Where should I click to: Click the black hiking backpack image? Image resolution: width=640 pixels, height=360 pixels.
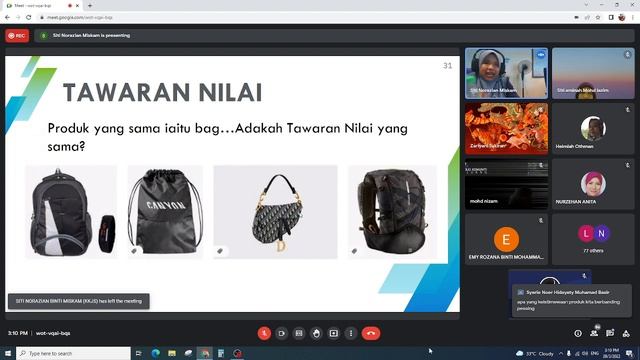tap(392, 212)
